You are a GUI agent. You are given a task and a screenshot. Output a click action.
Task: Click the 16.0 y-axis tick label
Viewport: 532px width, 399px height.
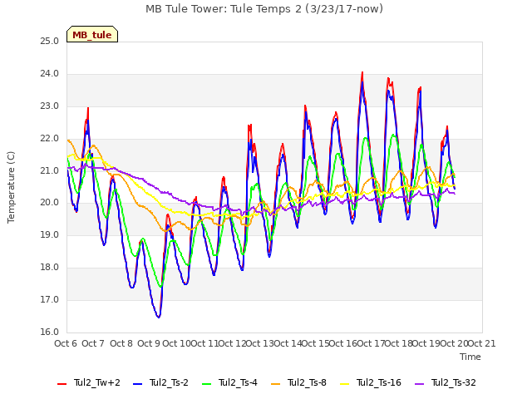(x=50, y=332)
